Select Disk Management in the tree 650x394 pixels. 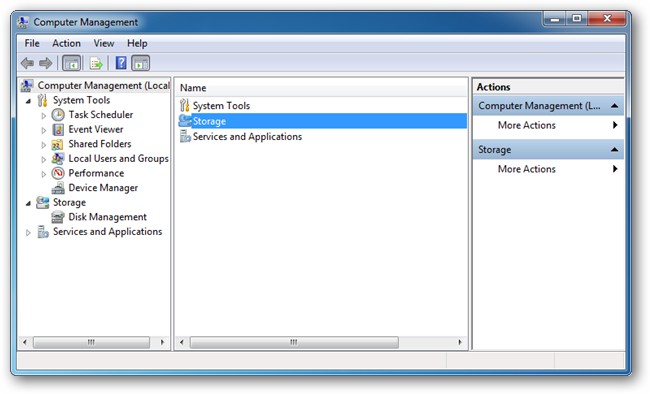(x=107, y=217)
